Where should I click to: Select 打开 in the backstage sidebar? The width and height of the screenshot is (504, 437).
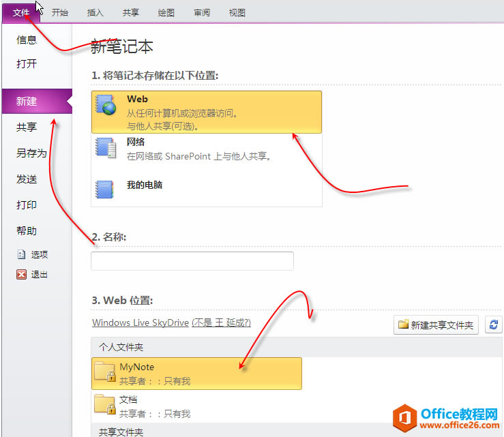pos(27,63)
